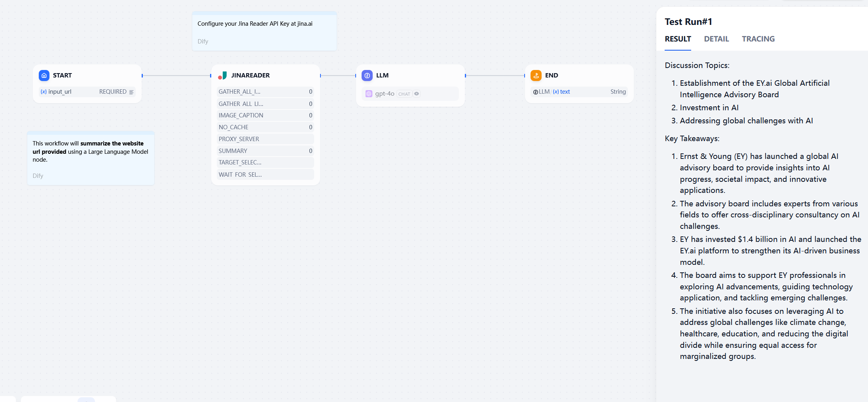868x402 pixels.
Task: Click the JinaReader logo icon
Action: [222, 75]
